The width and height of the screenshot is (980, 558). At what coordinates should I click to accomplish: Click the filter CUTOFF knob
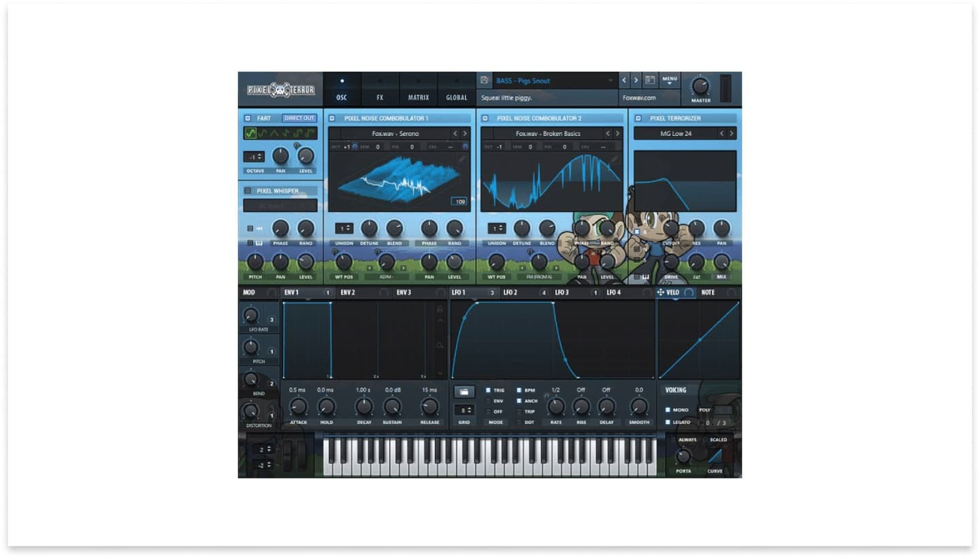(671, 228)
